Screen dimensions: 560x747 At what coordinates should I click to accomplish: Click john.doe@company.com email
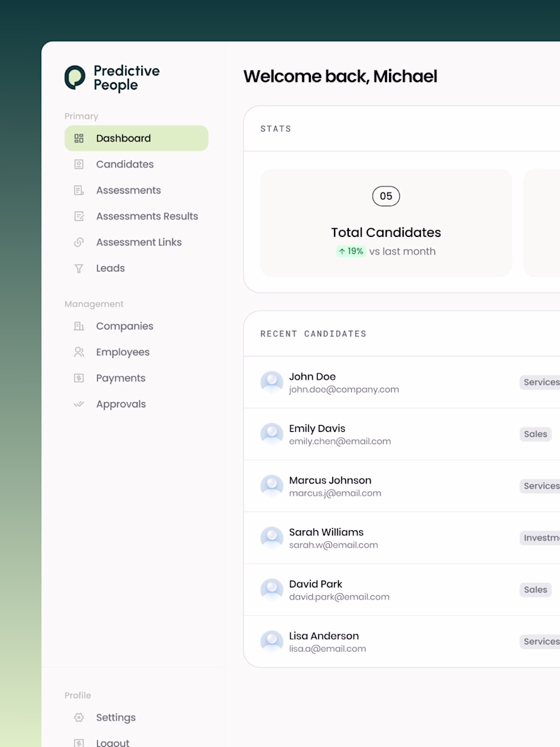click(344, 390)
